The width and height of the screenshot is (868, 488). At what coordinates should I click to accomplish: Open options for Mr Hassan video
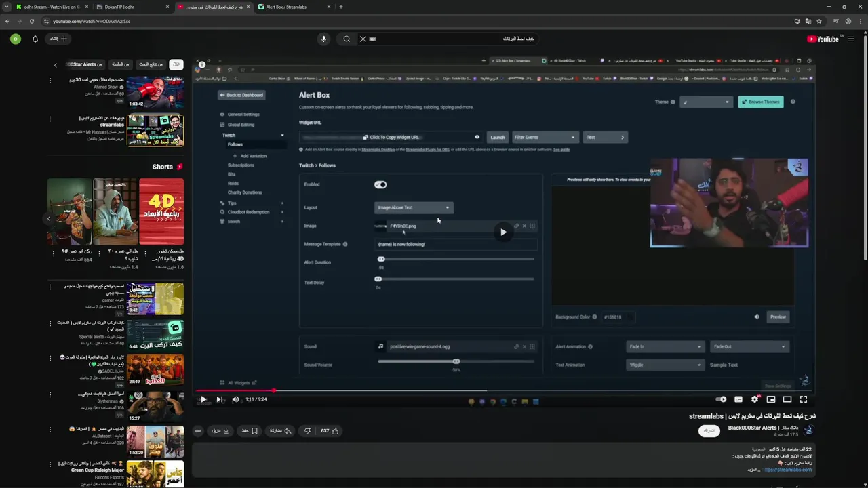(50, 119)
